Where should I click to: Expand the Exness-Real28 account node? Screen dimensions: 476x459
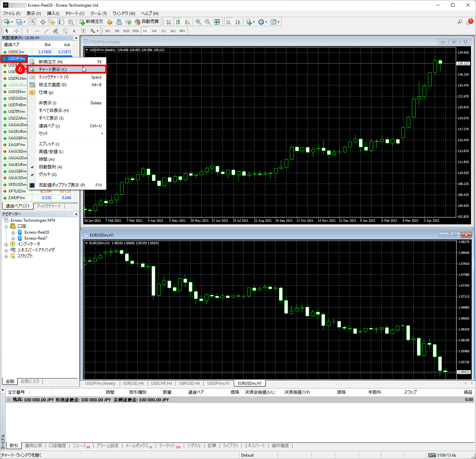(x=13, y=233)
